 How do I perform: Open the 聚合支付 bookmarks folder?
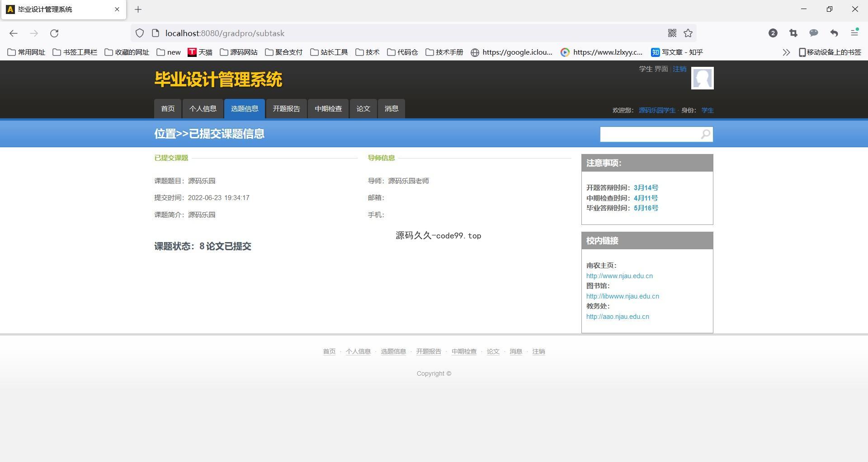[x=284, y=52]
